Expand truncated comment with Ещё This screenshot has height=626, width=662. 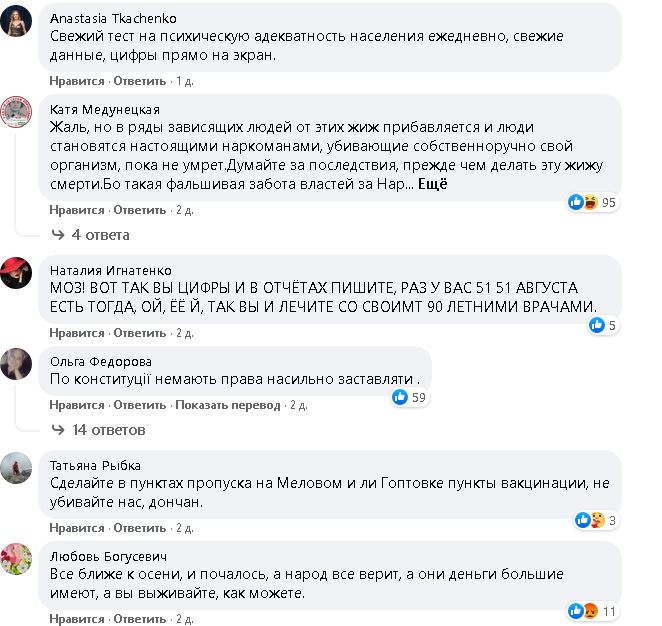(x=432, y=184)
